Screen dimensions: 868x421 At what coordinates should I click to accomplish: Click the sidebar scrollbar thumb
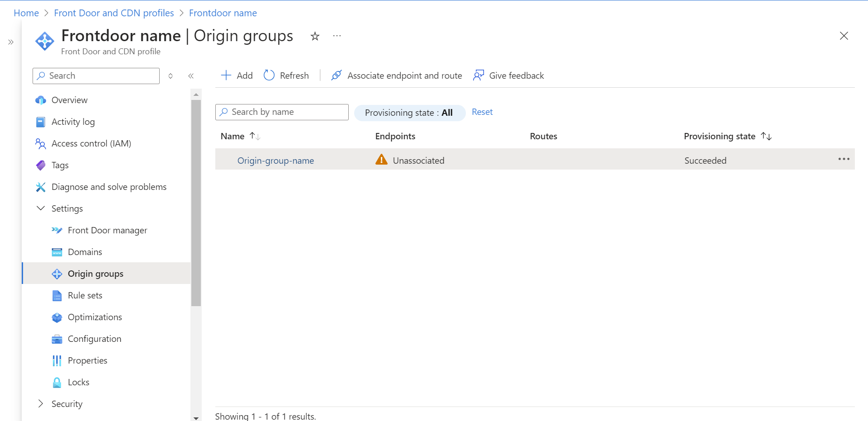pos(196,203)
